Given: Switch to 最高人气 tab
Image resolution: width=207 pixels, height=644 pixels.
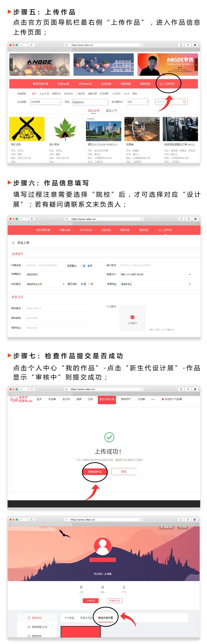Looking at the screenshot, I should [111, 110].
